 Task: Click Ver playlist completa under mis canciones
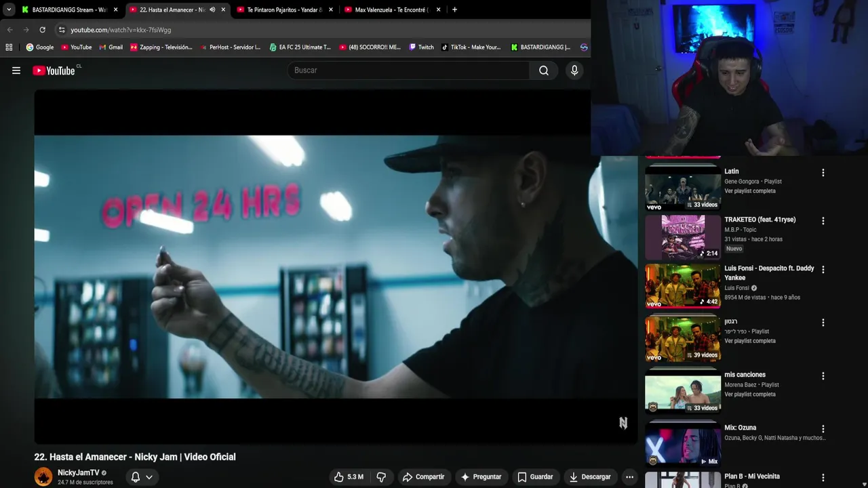point(750,394)
